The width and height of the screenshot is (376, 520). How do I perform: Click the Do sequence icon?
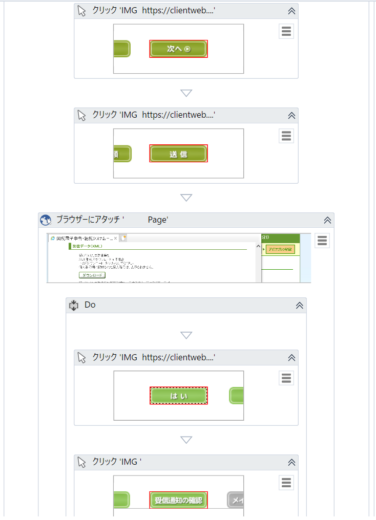pos(73,305)
